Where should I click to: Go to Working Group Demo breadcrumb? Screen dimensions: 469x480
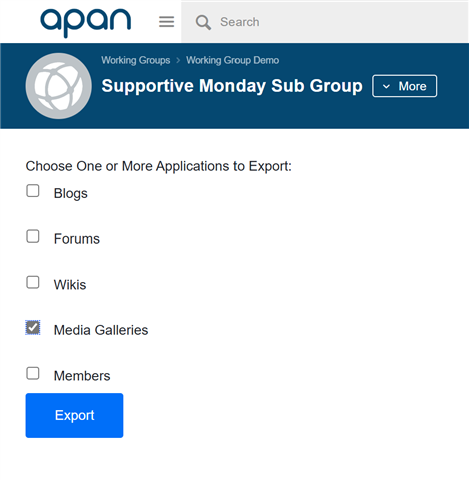[x=233, y=60]
